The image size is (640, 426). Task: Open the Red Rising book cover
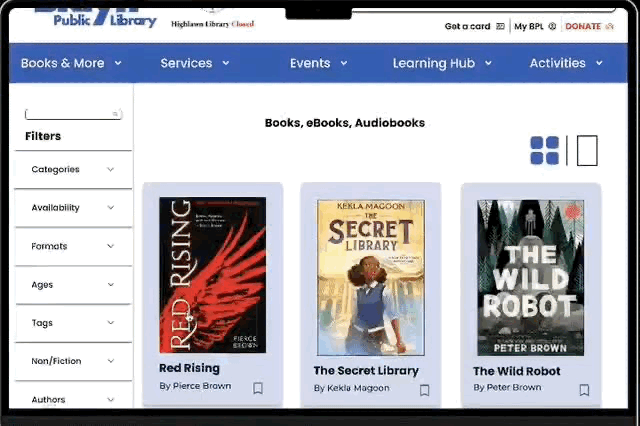tap(212, 275)
